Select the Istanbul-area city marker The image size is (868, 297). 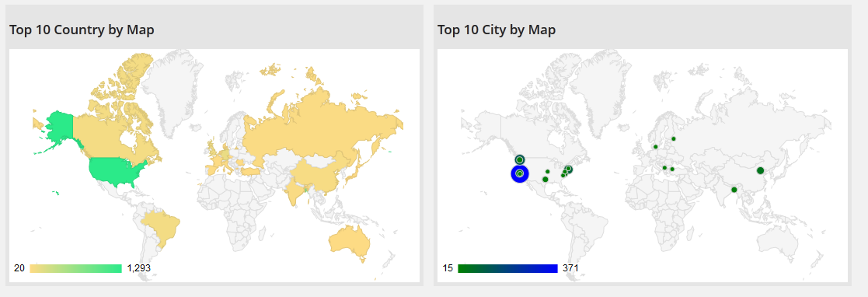[x=672, y=169]
